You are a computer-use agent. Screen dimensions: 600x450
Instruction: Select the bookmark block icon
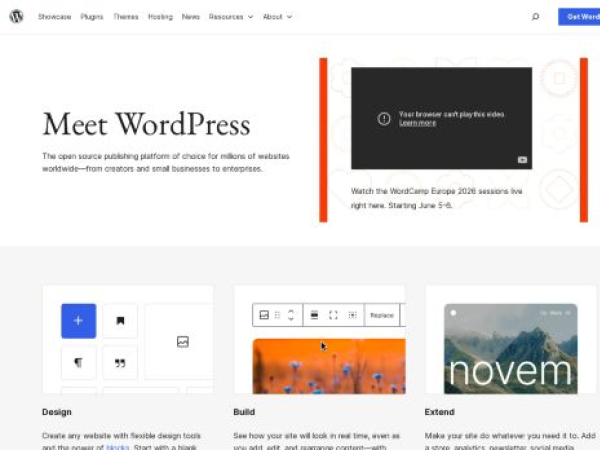(x=120, y=321)
